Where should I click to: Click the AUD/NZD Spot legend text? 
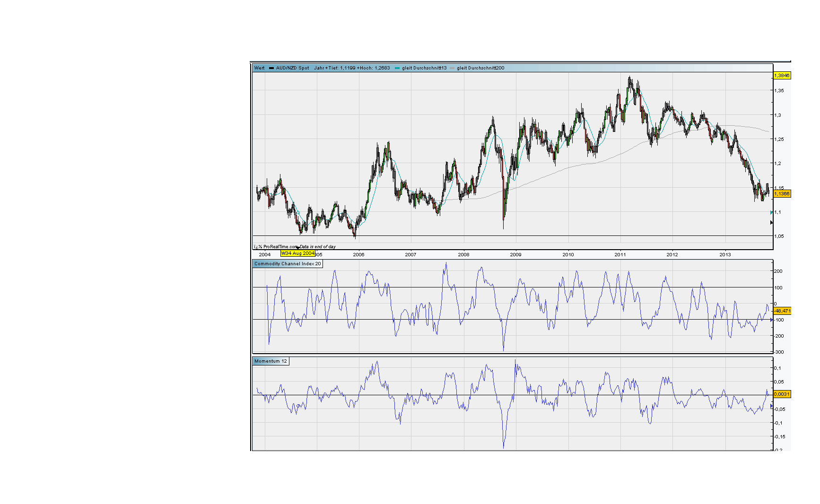292,68
